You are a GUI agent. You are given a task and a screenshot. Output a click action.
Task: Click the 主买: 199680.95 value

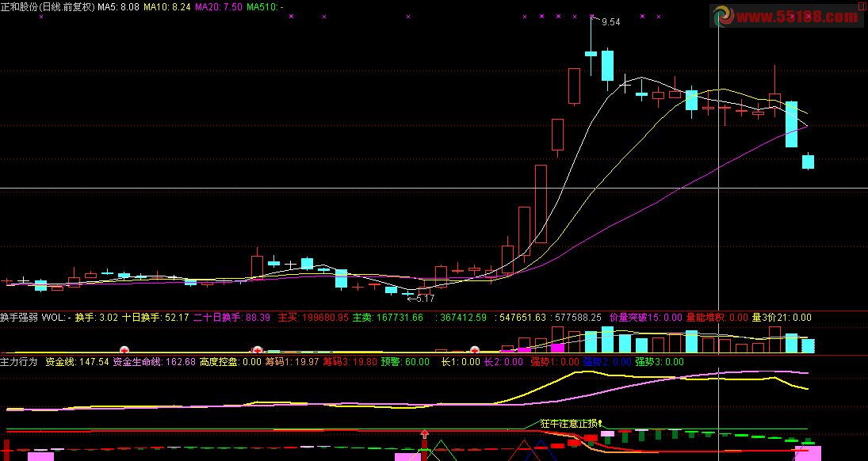[x=313, y=318]
